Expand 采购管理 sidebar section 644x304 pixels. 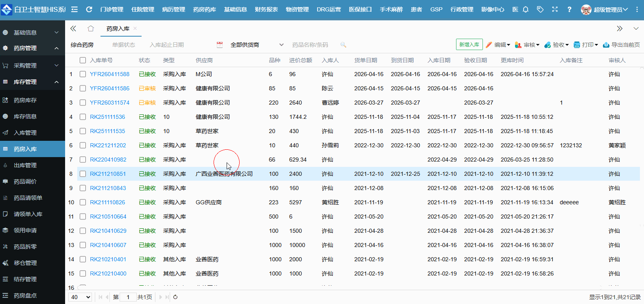click(x=33, y=66)
